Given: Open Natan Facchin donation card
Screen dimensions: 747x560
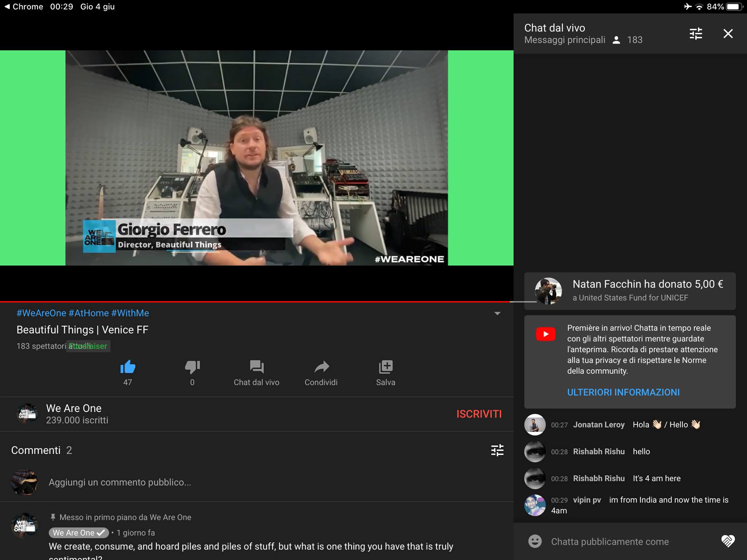Looking at the screenshot, I should point(630,291).
